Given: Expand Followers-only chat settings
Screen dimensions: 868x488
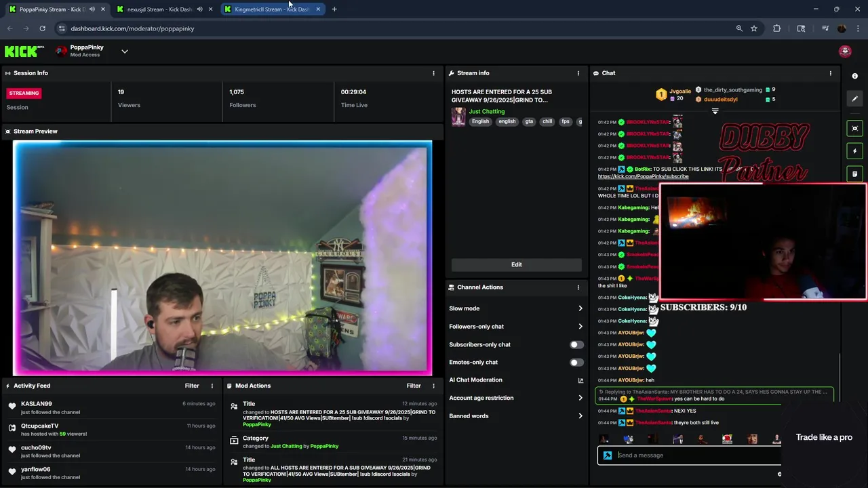Looking at the screenshot, I should [516, 327].
